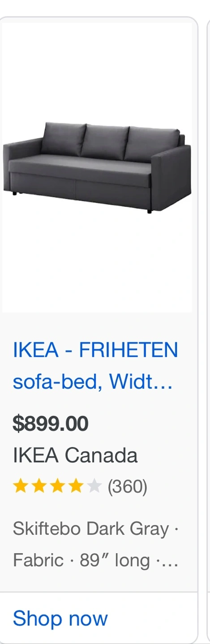
Task: Click the third gold rating star
Action: [57, 486]
